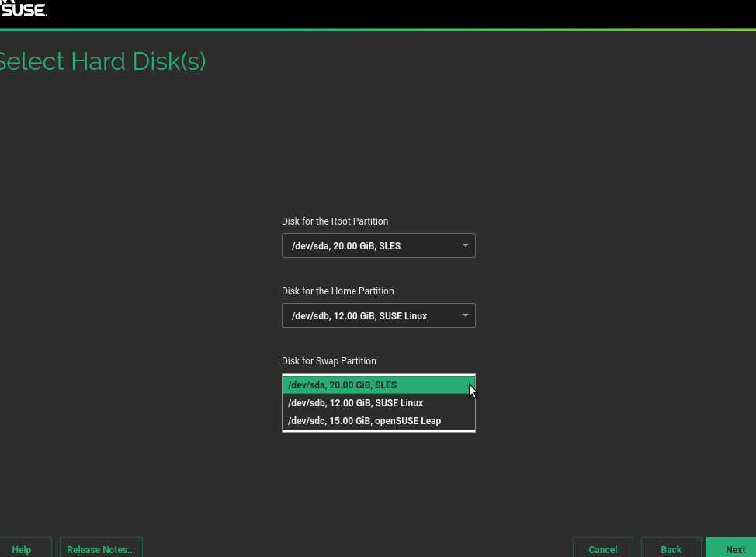Go Back to the previous step
The image size is (756, 557).
(671, 549)
